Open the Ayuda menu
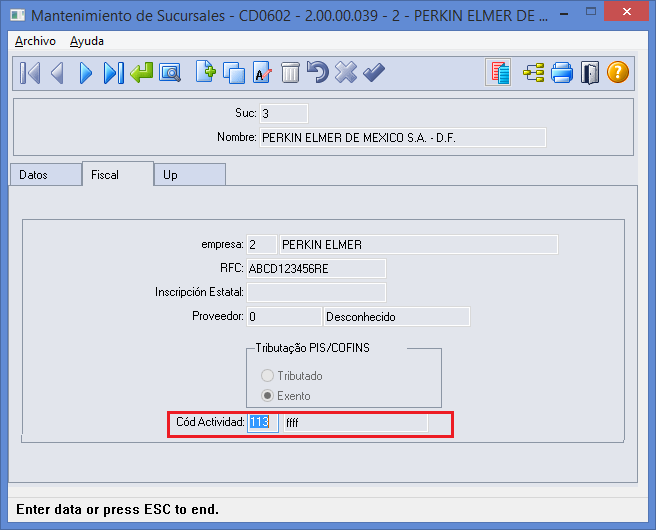Viewport: 657px width, 530px height. pos(87,41)
